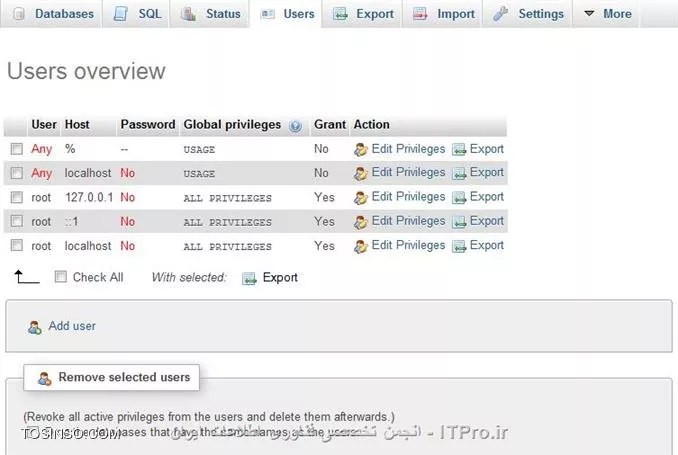
Task: Click edit privileges icon for Any localhost
Action: coord(361,173)
